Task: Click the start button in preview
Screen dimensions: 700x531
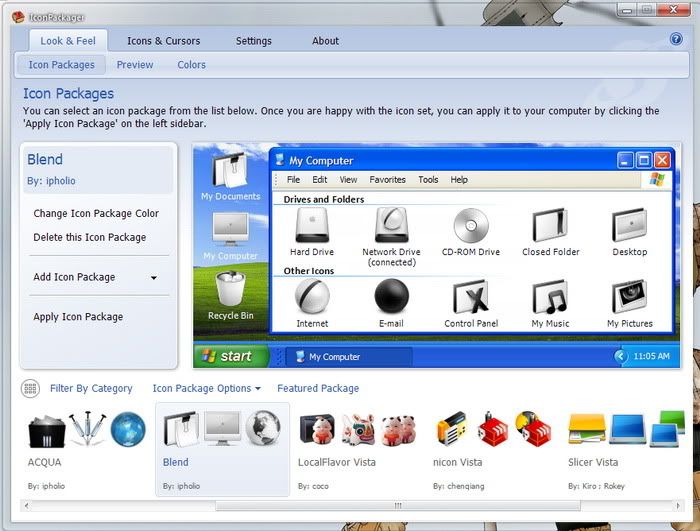Action: click(231, 356)
